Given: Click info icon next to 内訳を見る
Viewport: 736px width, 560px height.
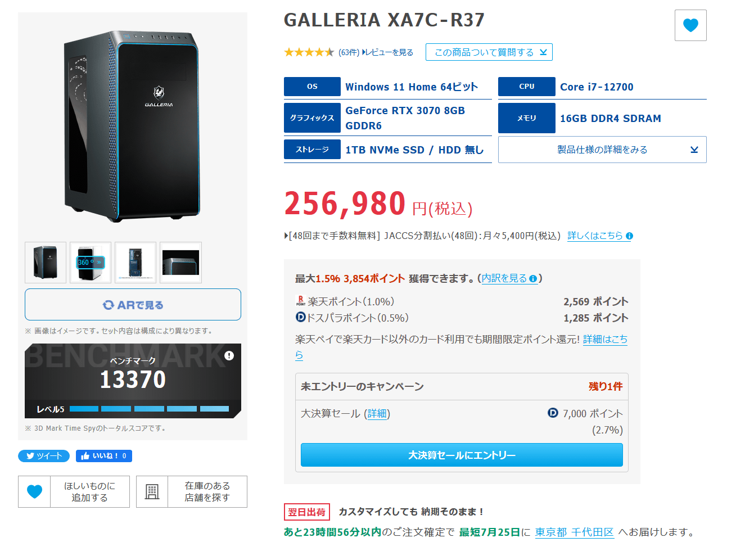Looking at the screenshot, I should point(532,278).
